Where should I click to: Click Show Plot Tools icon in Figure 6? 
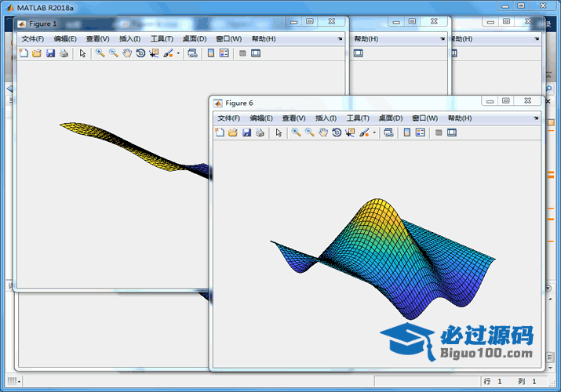pos(452,132)
